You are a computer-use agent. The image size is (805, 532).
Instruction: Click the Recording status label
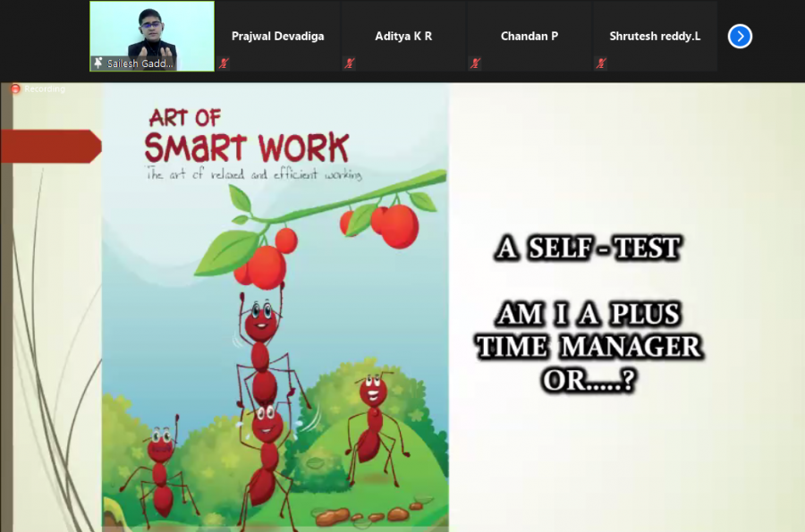point(44,89)
